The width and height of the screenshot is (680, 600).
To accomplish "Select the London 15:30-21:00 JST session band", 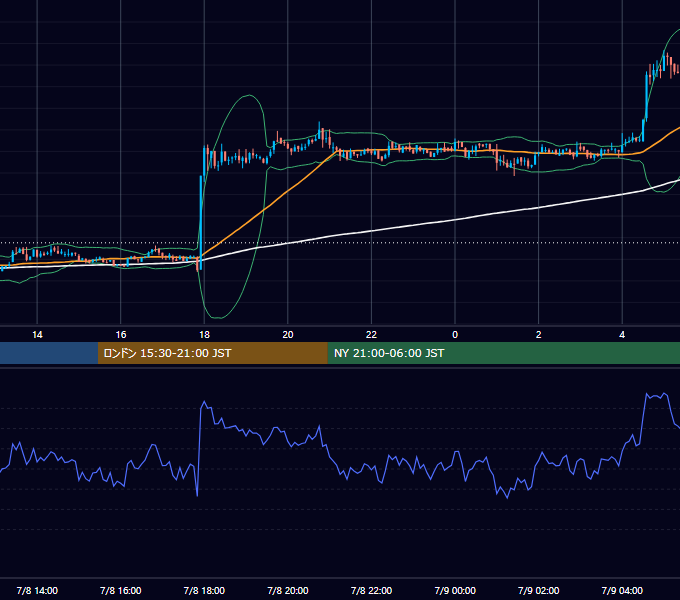I will (212, 353).
